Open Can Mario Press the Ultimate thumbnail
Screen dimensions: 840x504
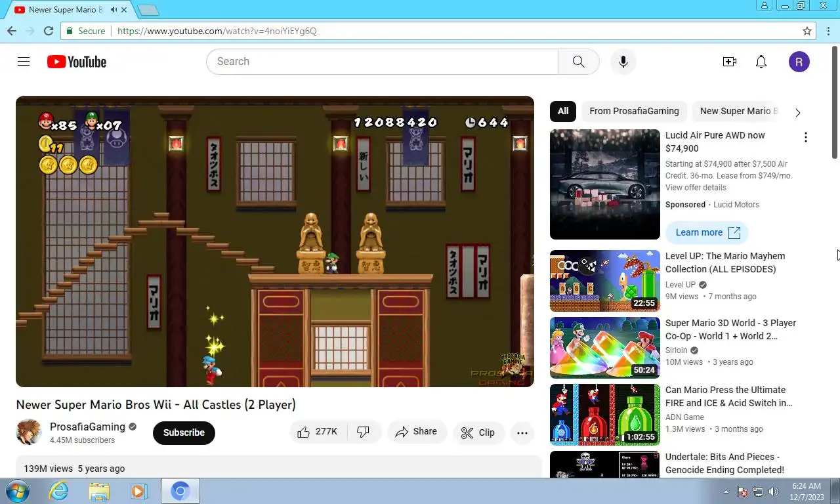605,415
